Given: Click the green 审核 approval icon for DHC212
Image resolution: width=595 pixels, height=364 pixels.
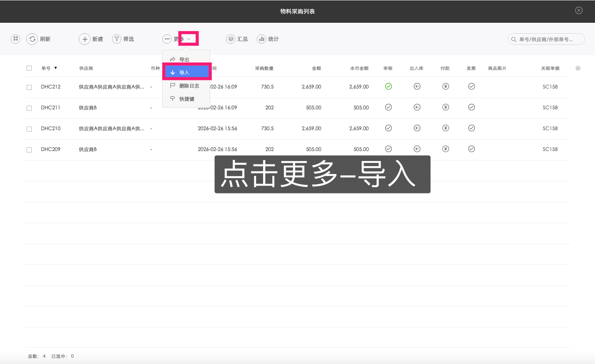Looking at the screenshot, I should tap(388, 86).
